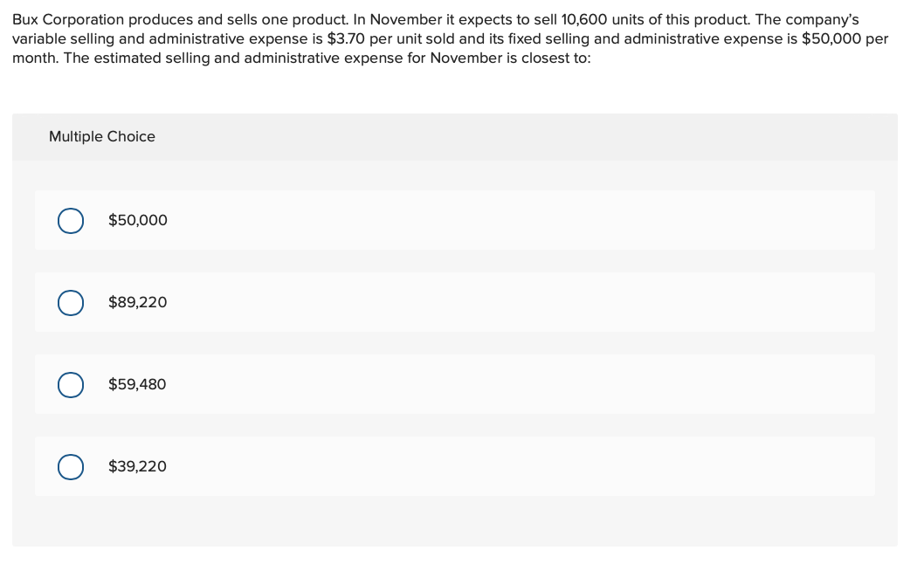Click the $50,000 answer label
Viewport: 924px width, 571px height.
tap(137, 220)
